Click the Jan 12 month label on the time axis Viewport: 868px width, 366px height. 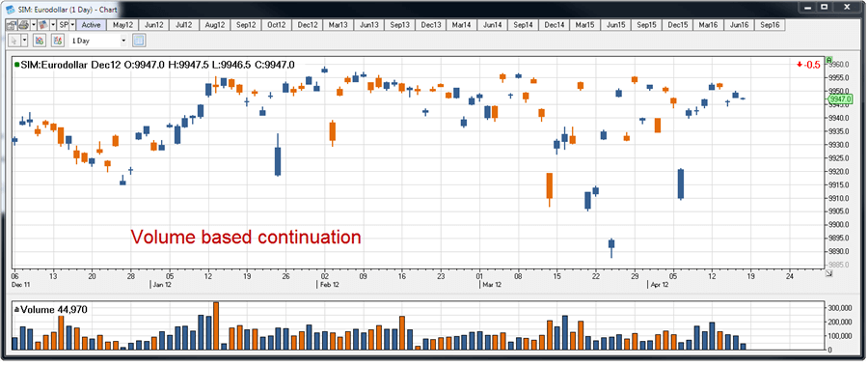tap(161, 285)
